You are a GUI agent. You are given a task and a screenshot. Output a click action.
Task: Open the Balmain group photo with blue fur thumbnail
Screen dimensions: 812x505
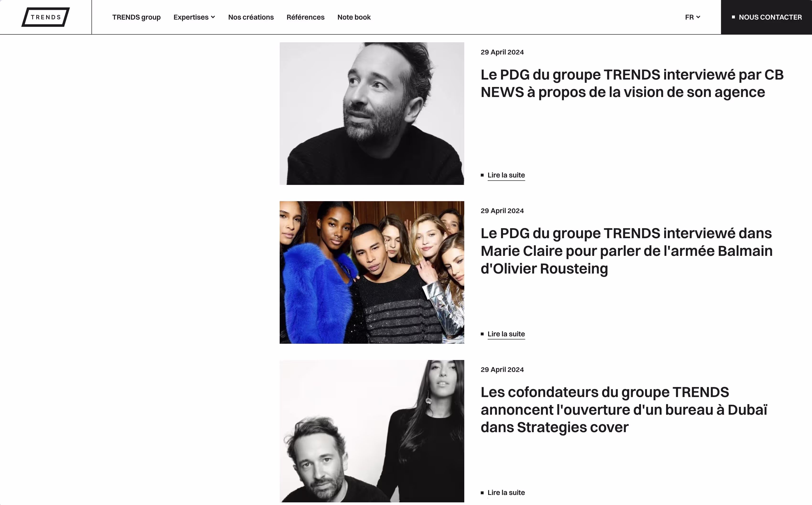pos(372,272)
